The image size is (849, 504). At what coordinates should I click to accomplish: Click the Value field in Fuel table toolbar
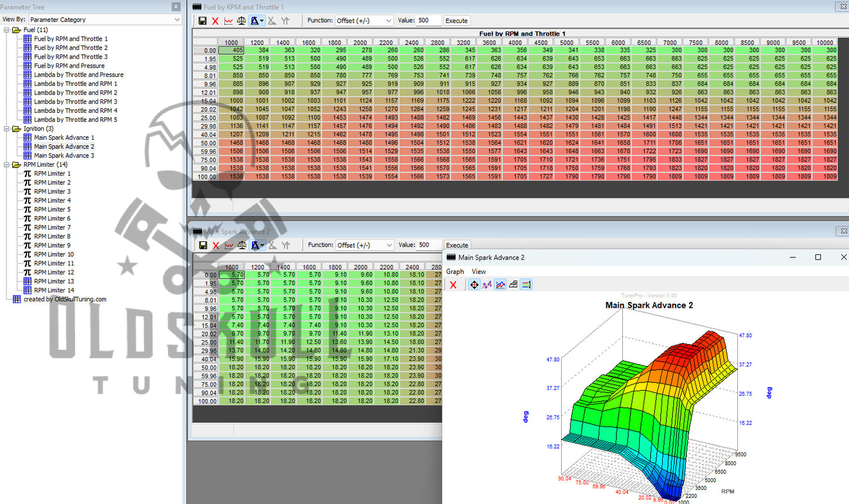click(x=428, y=21)
